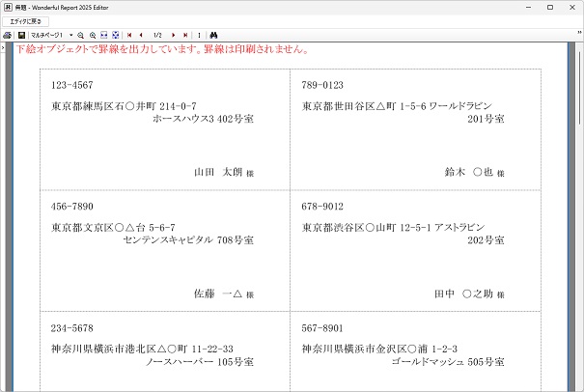Image resolution: width=584 pixels, height=392 pixels.
Task: Go to first page with red arrow
Action: pos(129,35)
